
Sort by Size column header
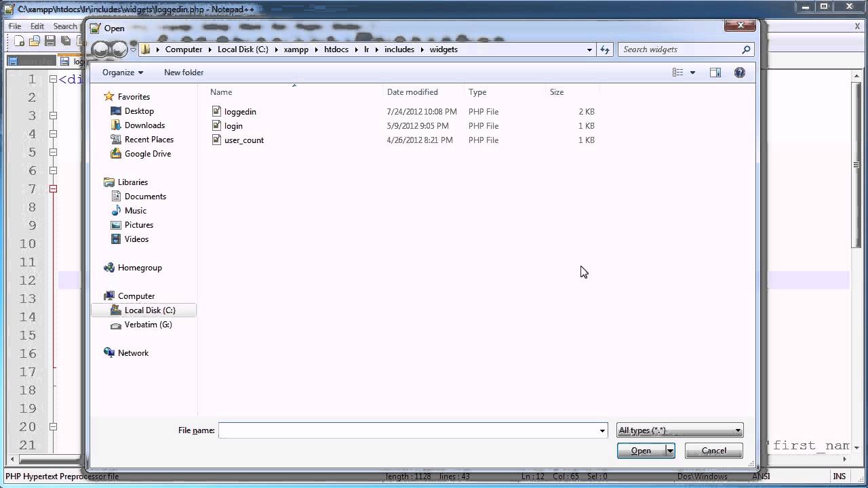coord(557,92)
